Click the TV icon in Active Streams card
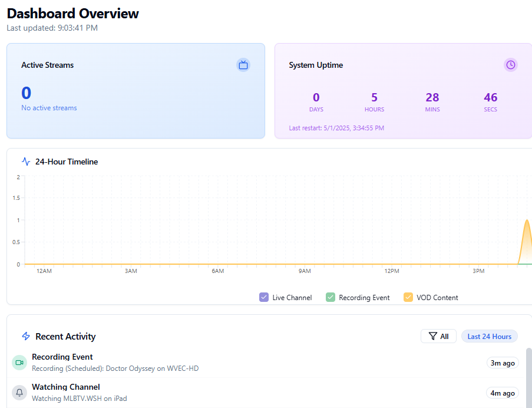The height and width of the screenshot is (408, 532). [x=243, y=65]
